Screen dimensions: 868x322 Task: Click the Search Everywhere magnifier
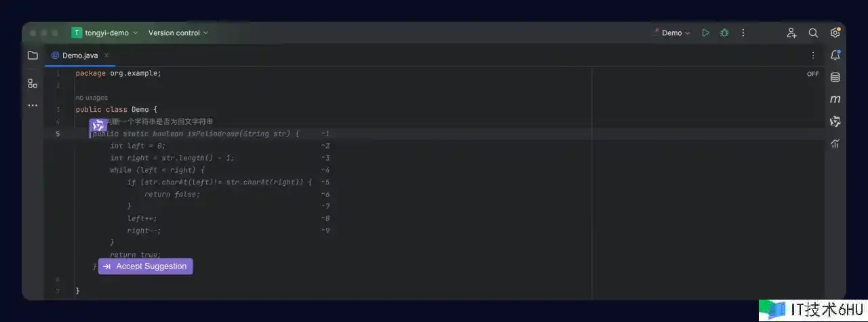pos(813,33)
